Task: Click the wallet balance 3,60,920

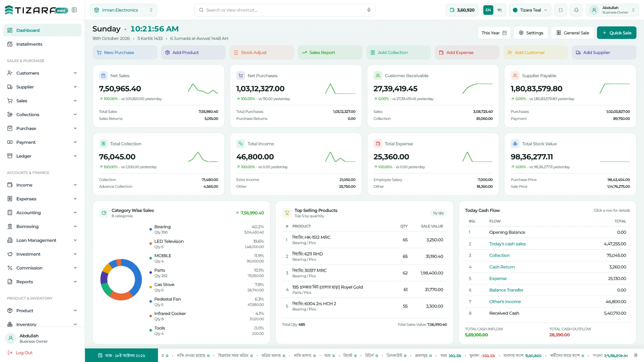Action: click(x=462, y=10)
